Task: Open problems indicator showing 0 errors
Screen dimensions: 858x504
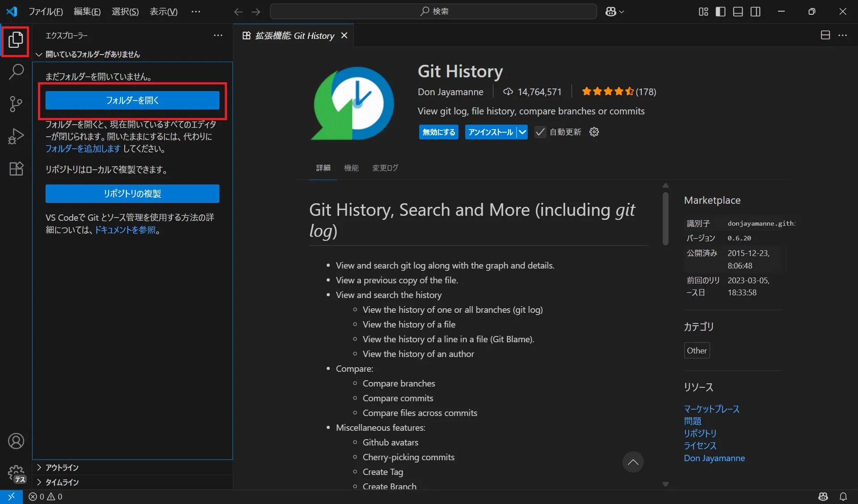Action: coord(46,496)
